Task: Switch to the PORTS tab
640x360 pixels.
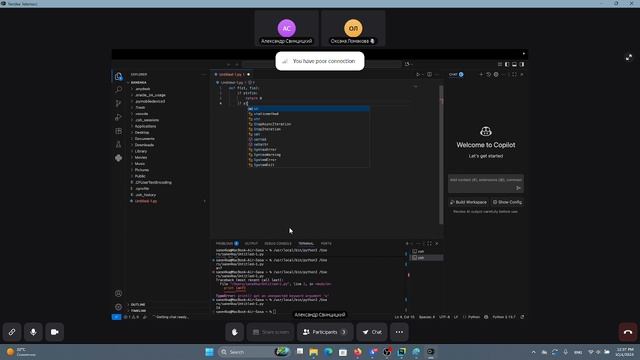Action: tap(326, 244)
